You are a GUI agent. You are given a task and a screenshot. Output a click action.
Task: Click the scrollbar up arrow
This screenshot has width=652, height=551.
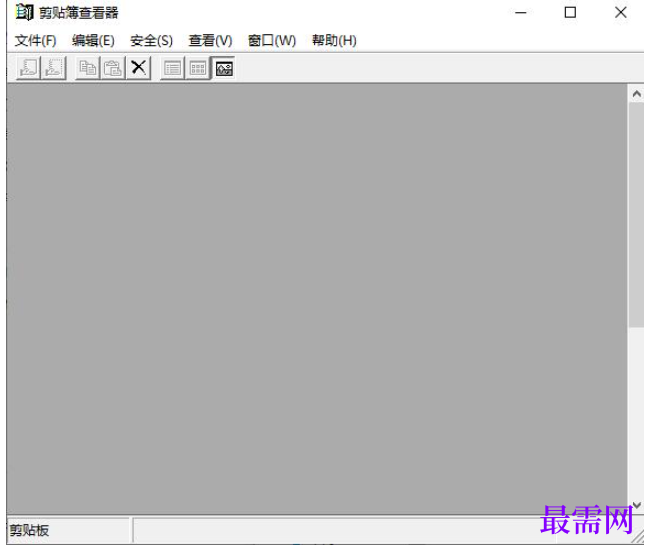[x=636, y=94]
